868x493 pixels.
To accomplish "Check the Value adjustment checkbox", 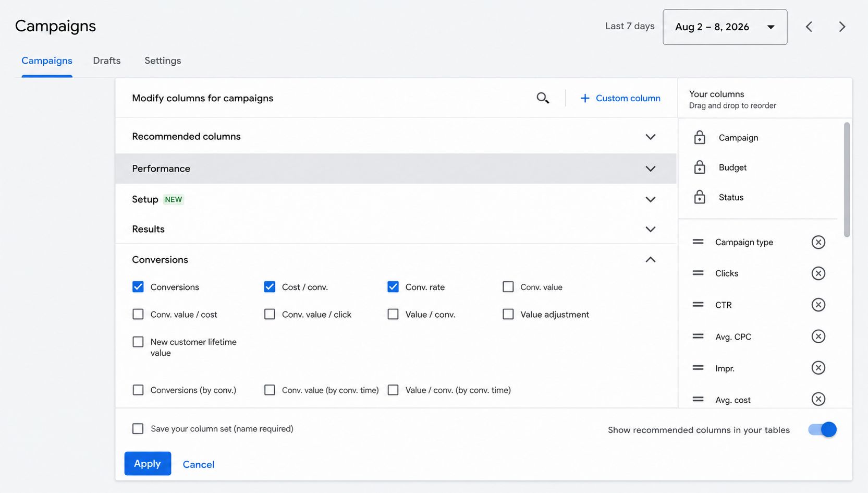I will pyautogui.click(x=508, y=314).
